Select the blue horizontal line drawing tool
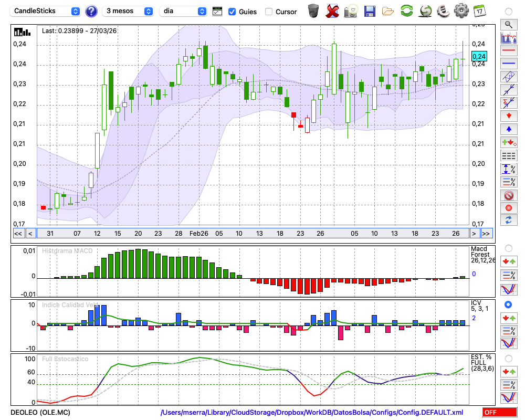 coord(508,64)
